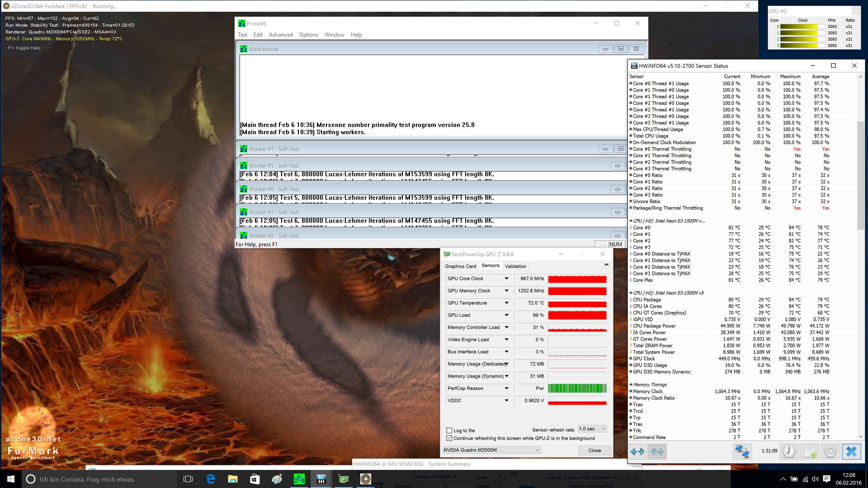Switch to the Graphics Card tab
The height and width of the screenshot is (488, 868).
460,266
